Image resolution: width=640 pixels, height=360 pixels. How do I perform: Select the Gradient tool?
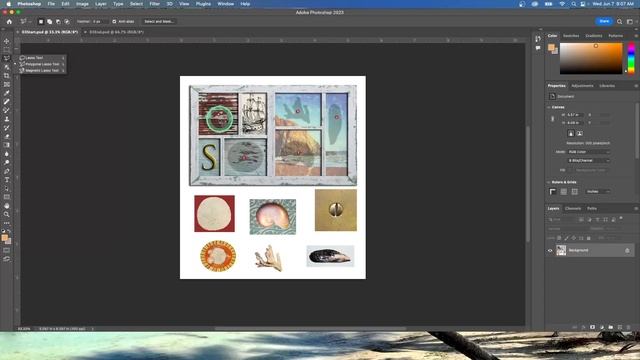coord(7,145)
